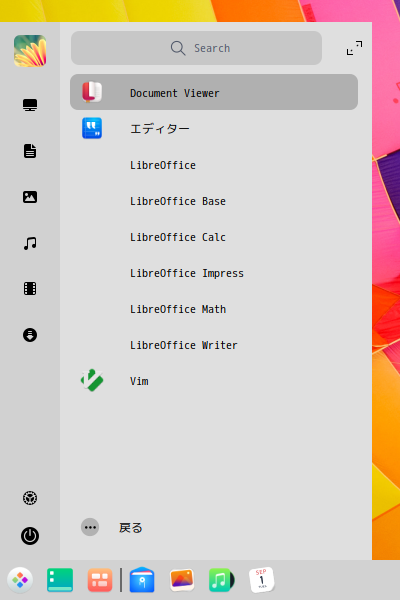Open the Computer sidebar icon
Viewport: 400px width, 600px height.
tap(30, 105)
